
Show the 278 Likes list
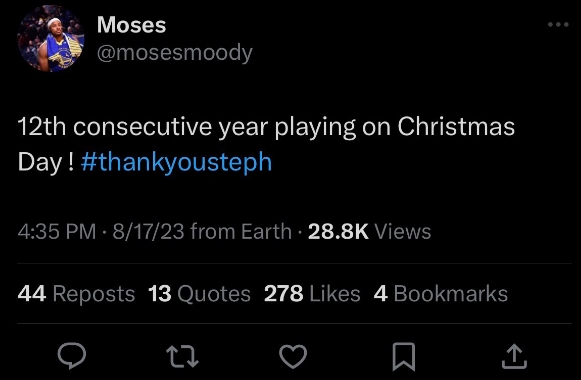(x=312, y=294)
